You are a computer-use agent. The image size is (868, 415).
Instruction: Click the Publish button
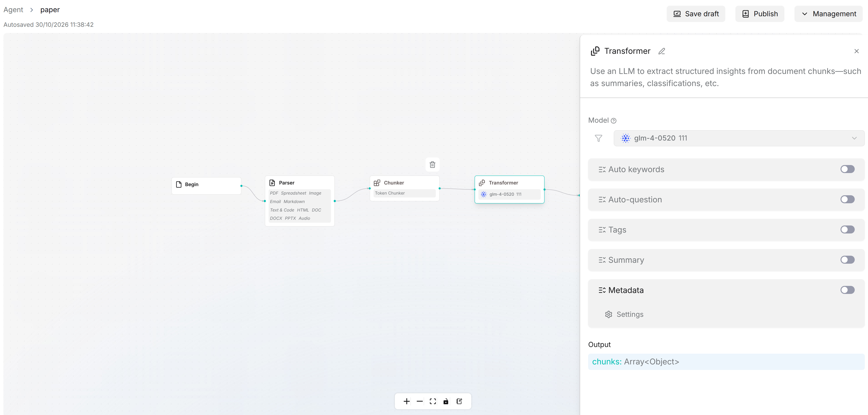759,14
